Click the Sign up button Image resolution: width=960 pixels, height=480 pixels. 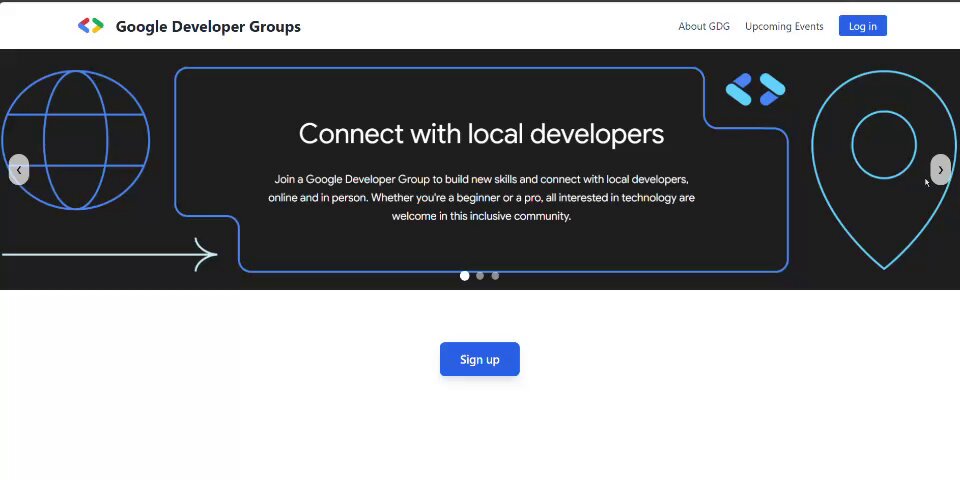point(480,359)
